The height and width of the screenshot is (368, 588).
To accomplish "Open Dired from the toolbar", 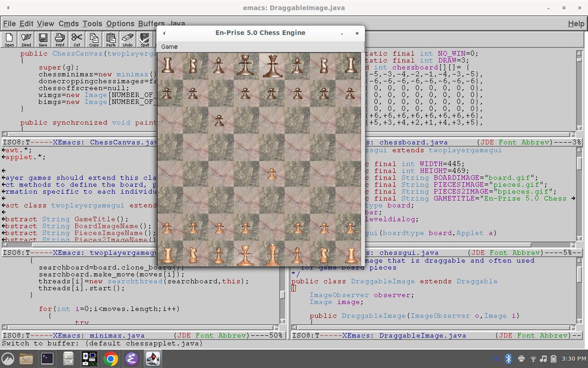I will point(26,40).
